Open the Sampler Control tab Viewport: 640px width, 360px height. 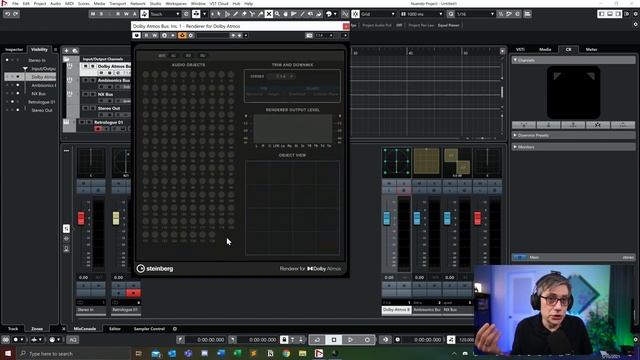tap(149, 329)
